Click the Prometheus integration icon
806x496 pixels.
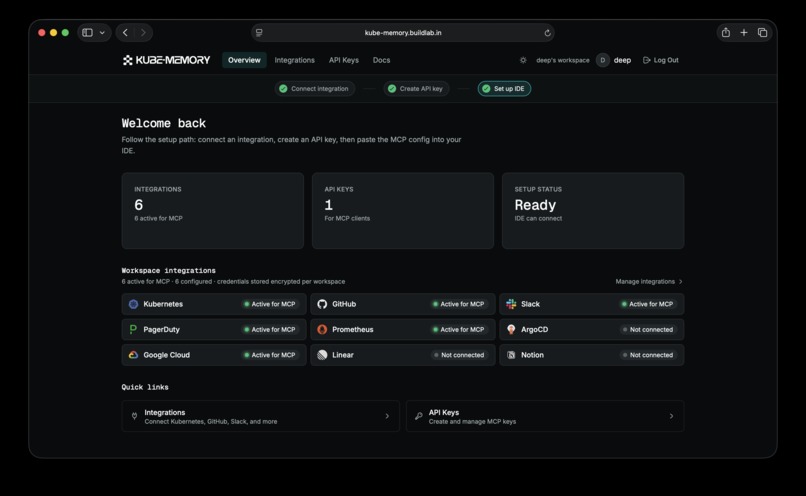(322, 329)
